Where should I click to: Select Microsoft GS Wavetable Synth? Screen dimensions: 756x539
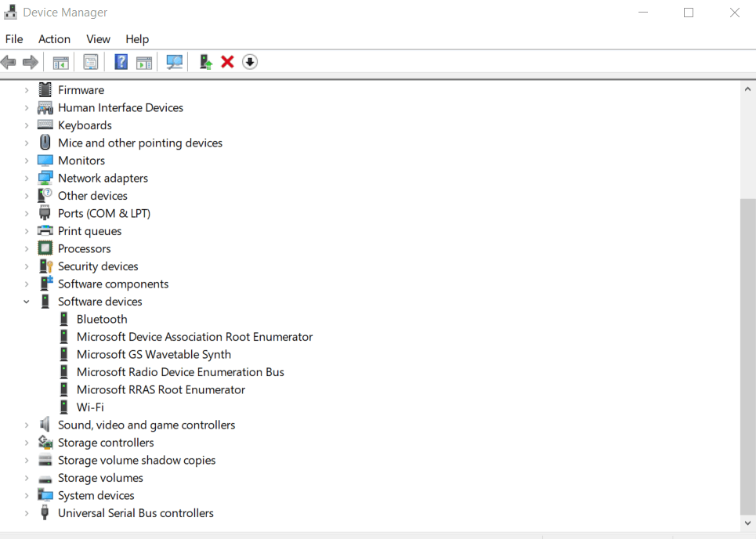(154, 354)
